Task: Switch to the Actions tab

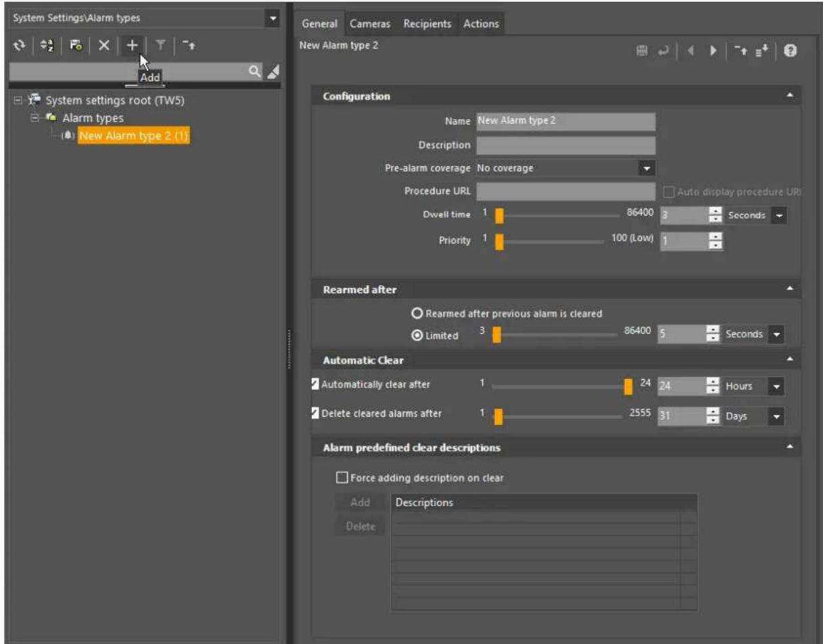Action: [x=481, y=24]
